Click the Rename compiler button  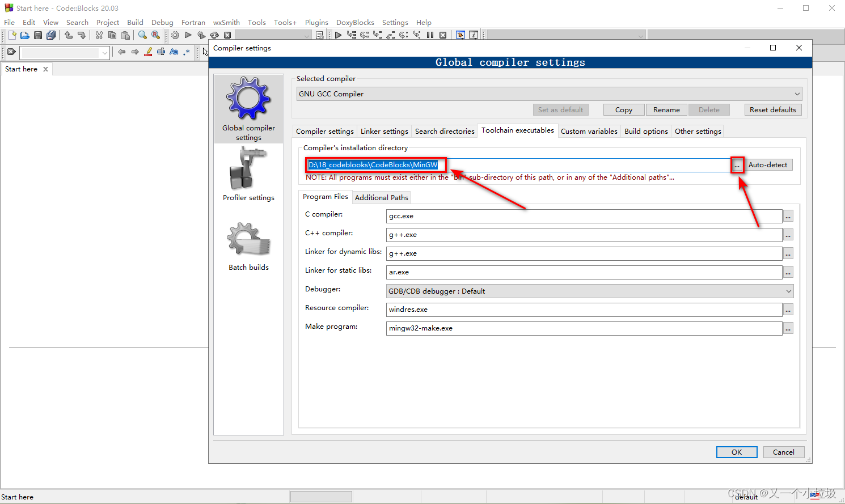click(x=666, y=110)
